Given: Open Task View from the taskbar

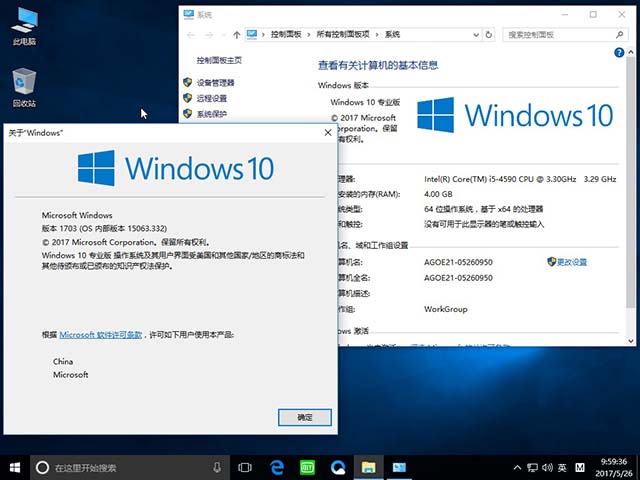Looking at the screenshot, I should [x=244, y=467].
